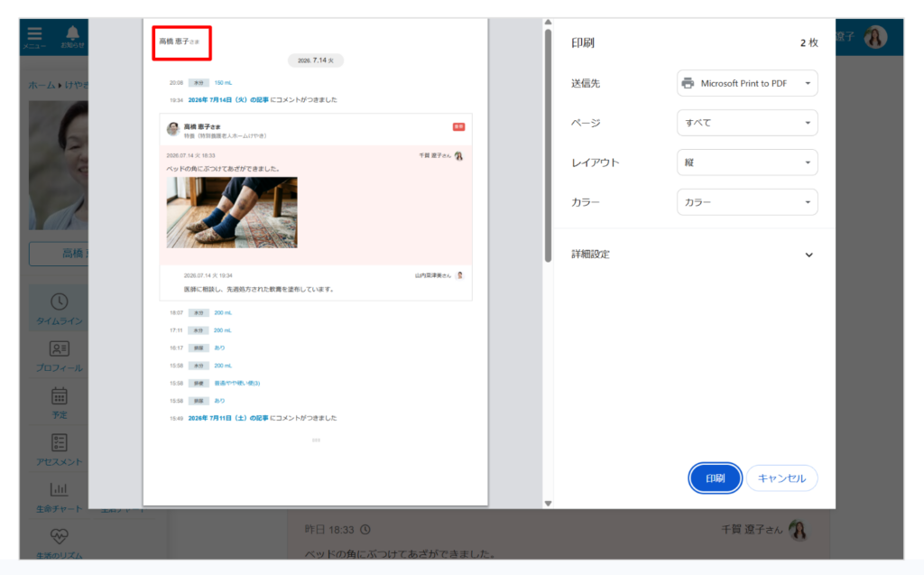Click the user avatar in top-right header
The height and width of the screenshot is (575, 924).
click(875, 37)
